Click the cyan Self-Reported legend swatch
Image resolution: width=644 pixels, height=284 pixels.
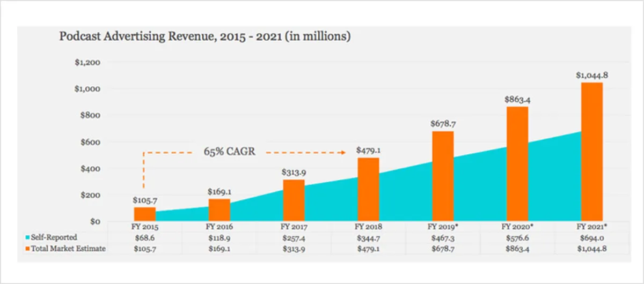pyautogui.click(x=28, y=237)
